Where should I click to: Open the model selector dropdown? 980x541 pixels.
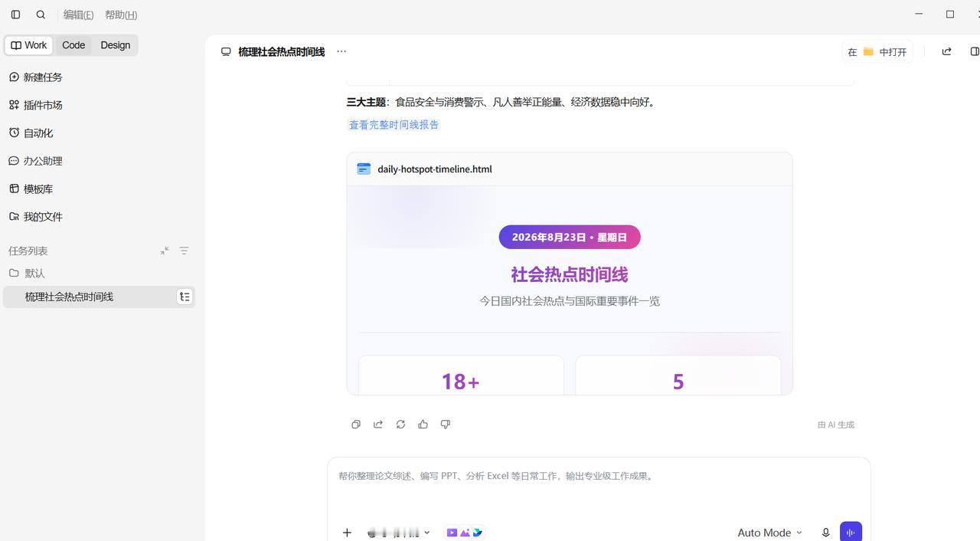pyautogui.click(x=399, y=533)
